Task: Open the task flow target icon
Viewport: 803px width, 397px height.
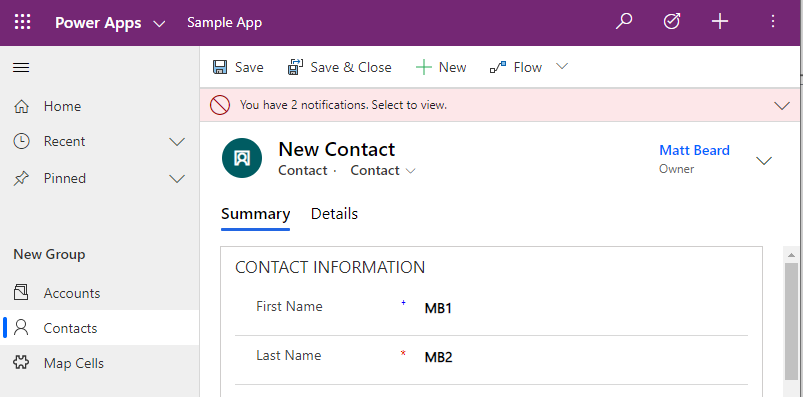Action: pos(671,22)
